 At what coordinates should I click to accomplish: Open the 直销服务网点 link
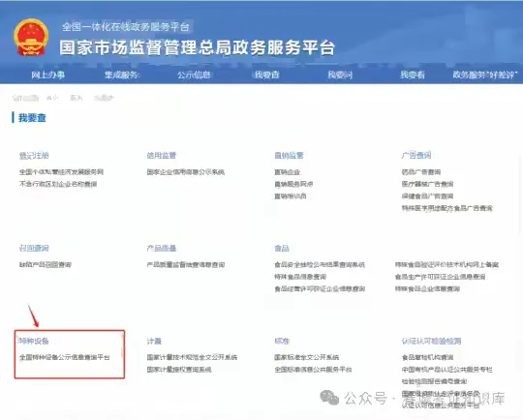coord(293,184)
